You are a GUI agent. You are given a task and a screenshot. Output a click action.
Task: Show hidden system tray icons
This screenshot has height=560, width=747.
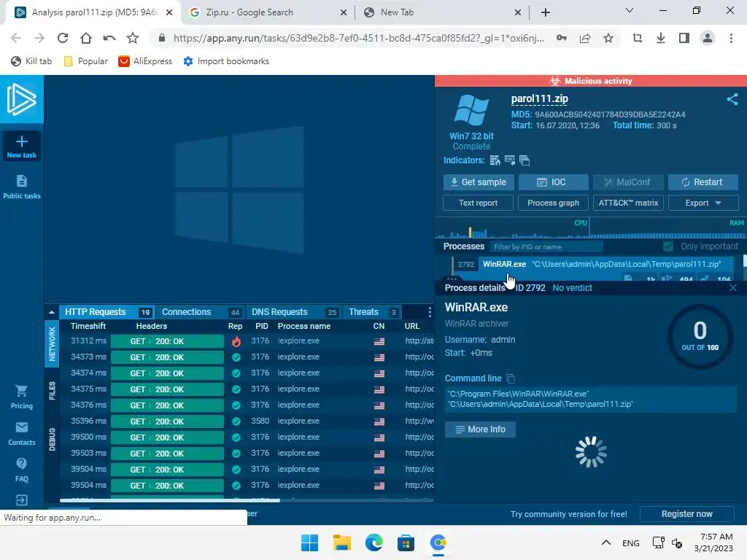[x=606, y=542]
